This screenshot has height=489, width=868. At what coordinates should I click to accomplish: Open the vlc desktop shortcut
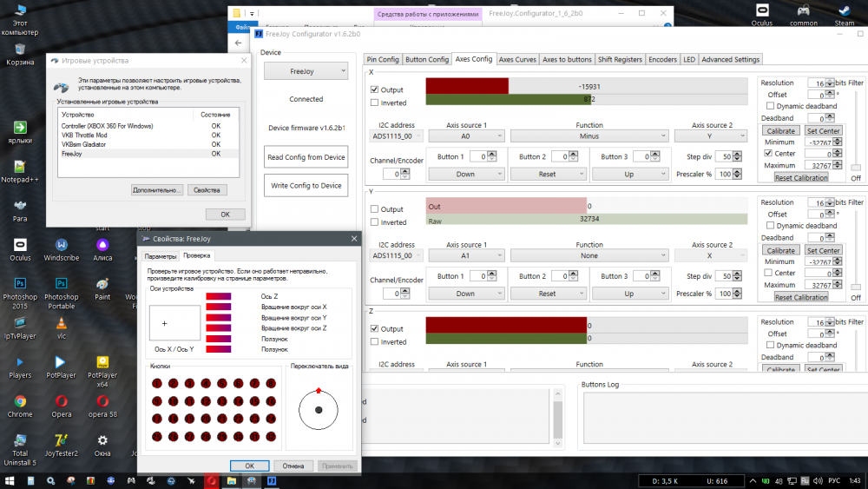(x=61, y=323)
